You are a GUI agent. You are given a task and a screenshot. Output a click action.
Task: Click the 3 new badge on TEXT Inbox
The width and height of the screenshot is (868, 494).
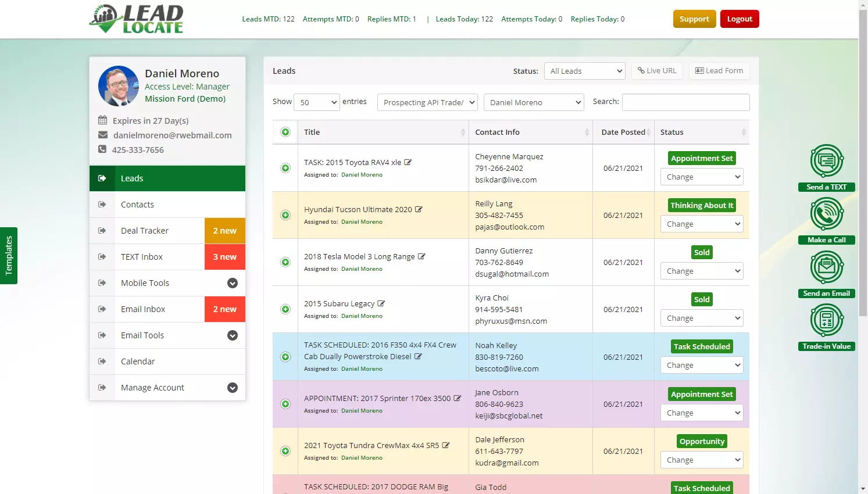(225, 257)
